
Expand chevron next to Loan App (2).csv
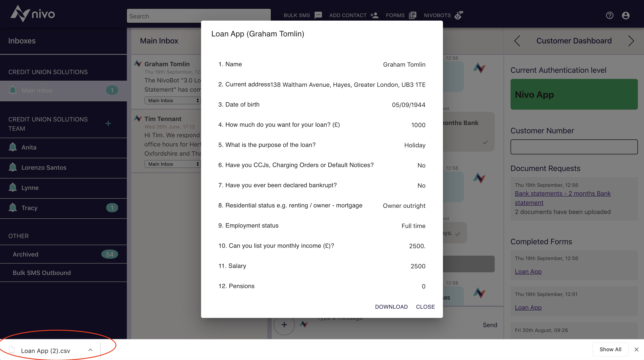point(90,350)
